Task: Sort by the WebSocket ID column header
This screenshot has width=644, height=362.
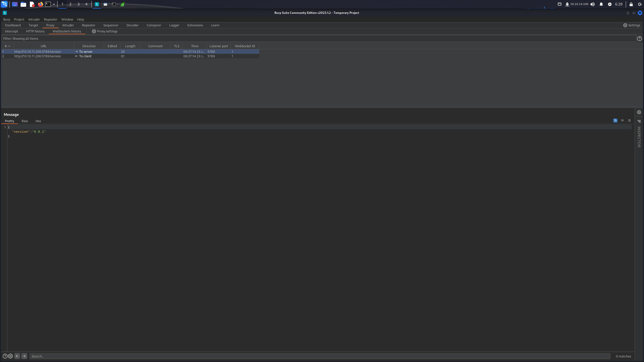Action: click(245, 46)
